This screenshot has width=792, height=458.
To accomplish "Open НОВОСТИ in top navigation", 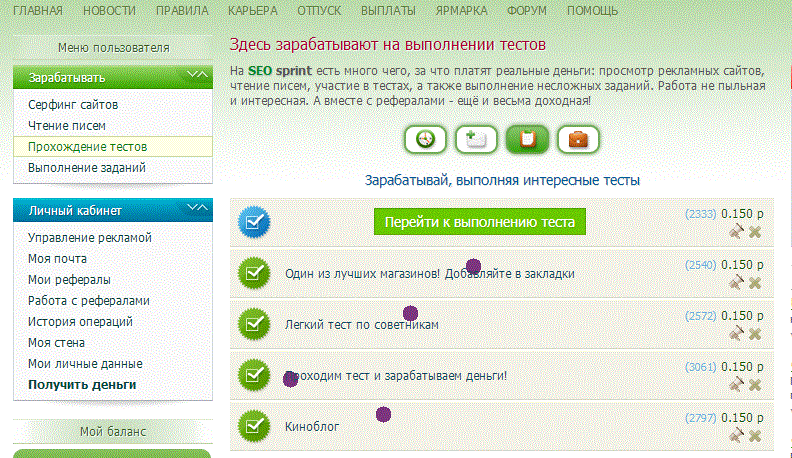I will coord(110,11).
